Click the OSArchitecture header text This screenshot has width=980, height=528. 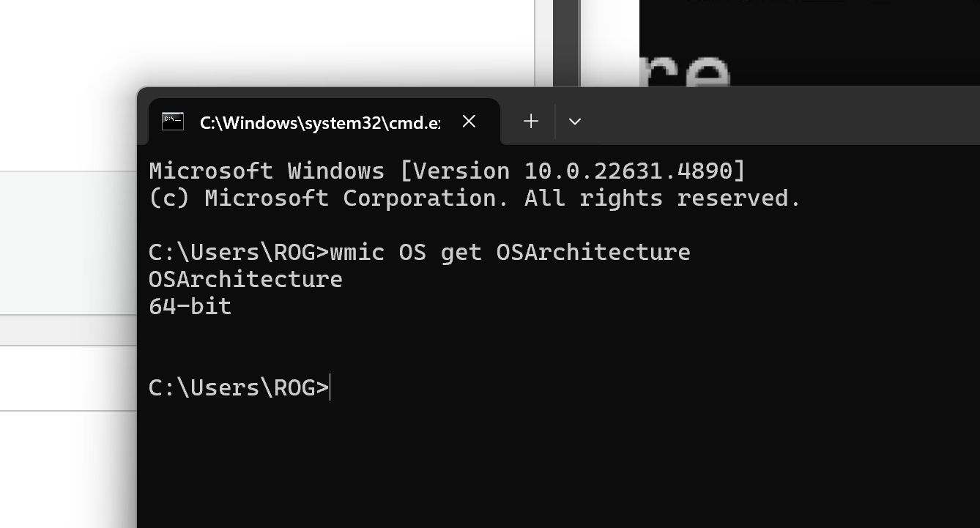[245, 279]
